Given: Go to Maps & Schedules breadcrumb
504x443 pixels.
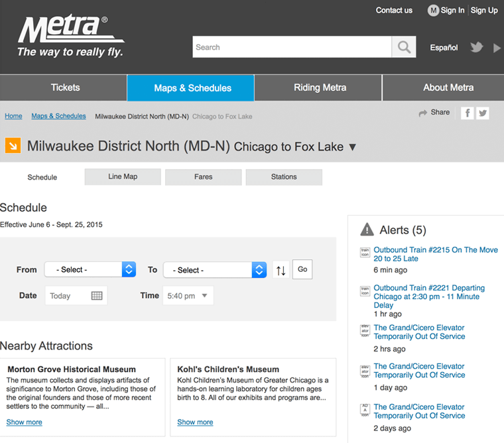Looking at the screenshot, I should 58,116.
